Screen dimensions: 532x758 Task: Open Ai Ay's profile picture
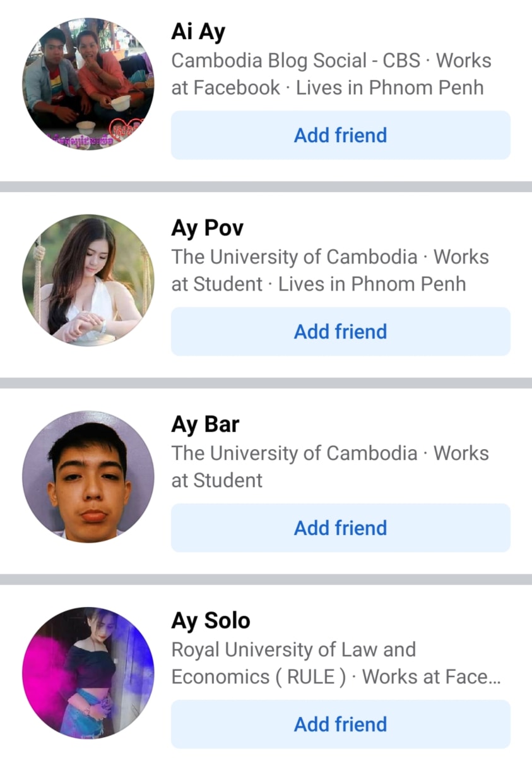tap(88, 84)
